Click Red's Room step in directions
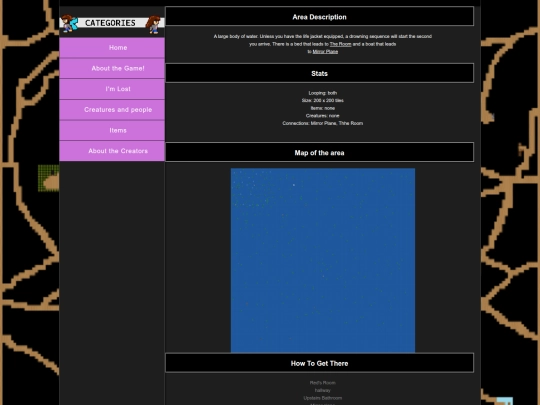 pos(323,383)
